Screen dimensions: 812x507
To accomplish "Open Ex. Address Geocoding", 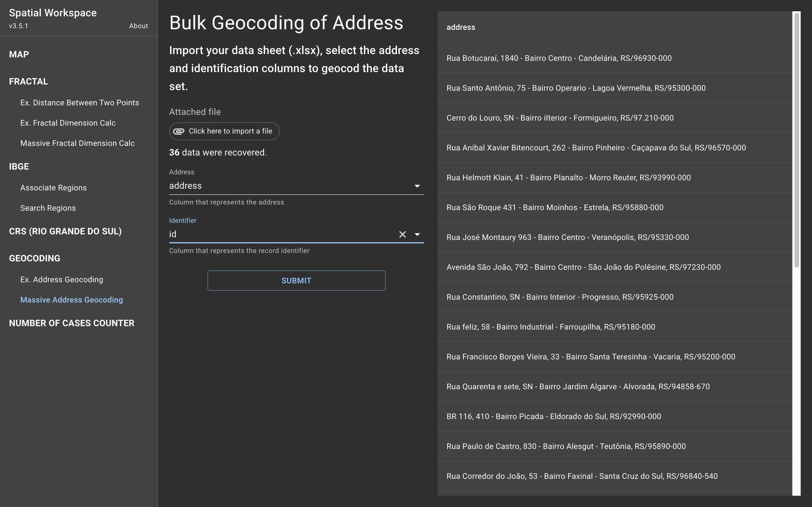I will pyautogui.click(x=61, y=279).
